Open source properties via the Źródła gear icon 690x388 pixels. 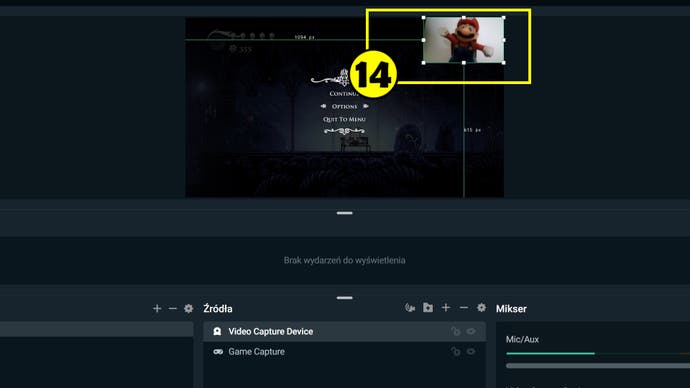tap(481, 307)
